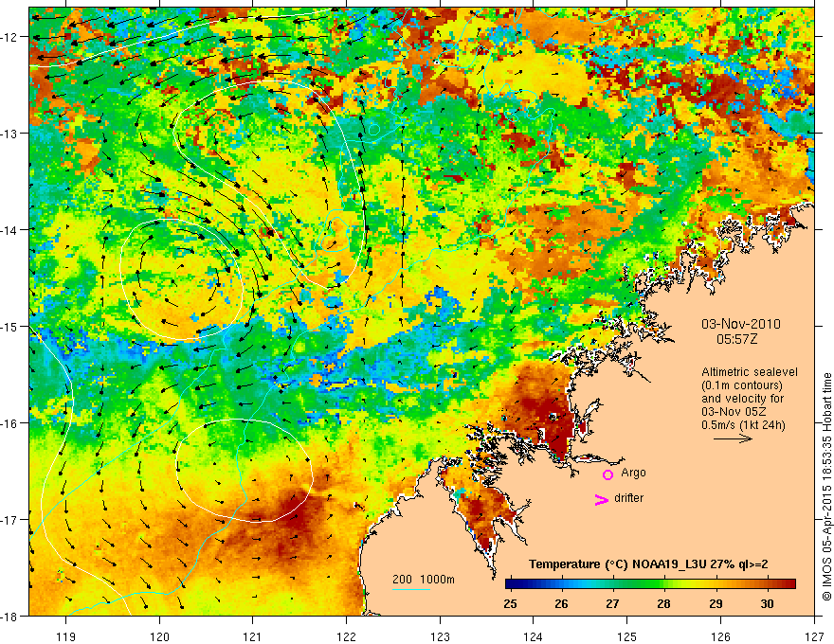This screenshot has height=644, width=834.
Task: Click the color bar value 29
Action: pos(716,604)
